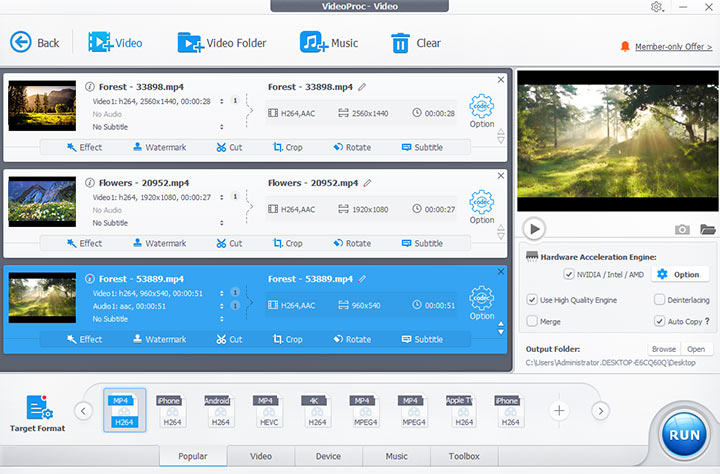Show info for Flowers - 20952.mp4
The image size is (720, 474).
tap(90, 182)
